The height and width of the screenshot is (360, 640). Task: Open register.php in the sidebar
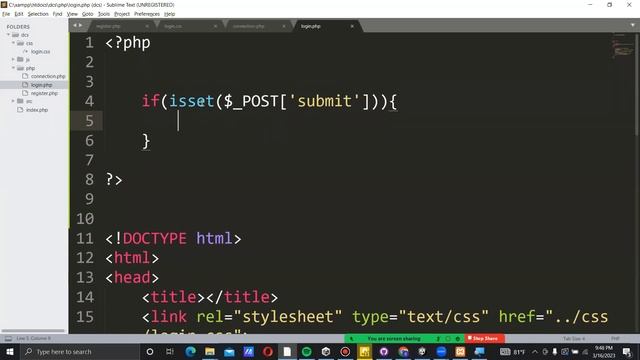click(44, 93)
